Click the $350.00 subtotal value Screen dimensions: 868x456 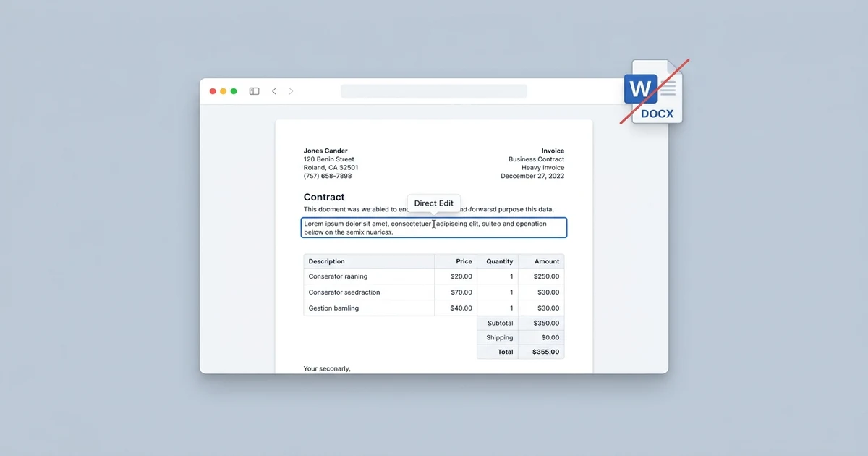click(x=546, y=323)
